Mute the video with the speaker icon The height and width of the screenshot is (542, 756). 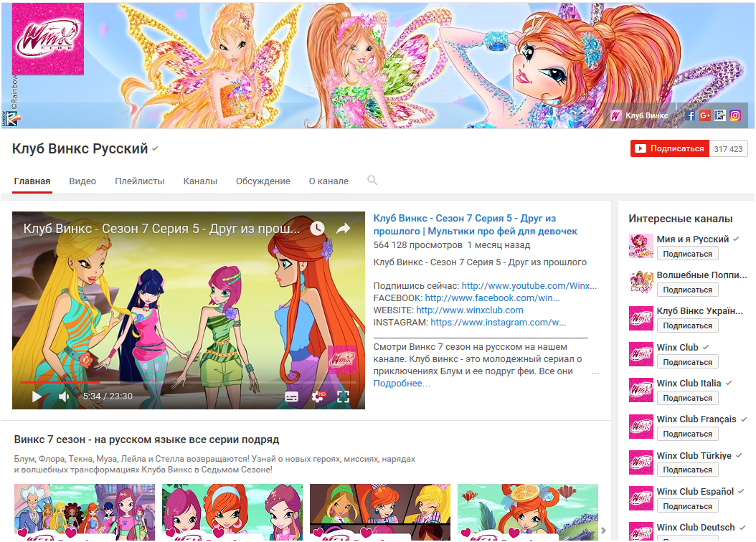coord(64,396)
